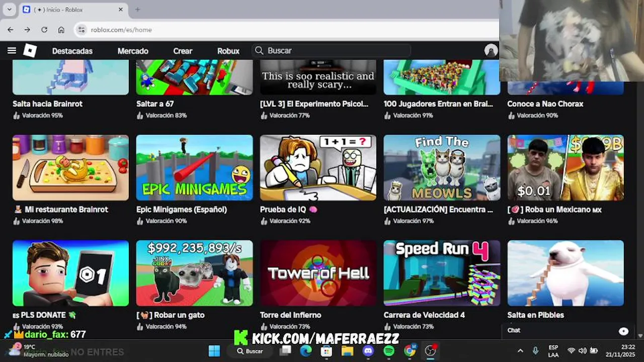This screenshot has height=362, width=644.
Task: Reload the page with refresh icon
Action: click(44, 30)
